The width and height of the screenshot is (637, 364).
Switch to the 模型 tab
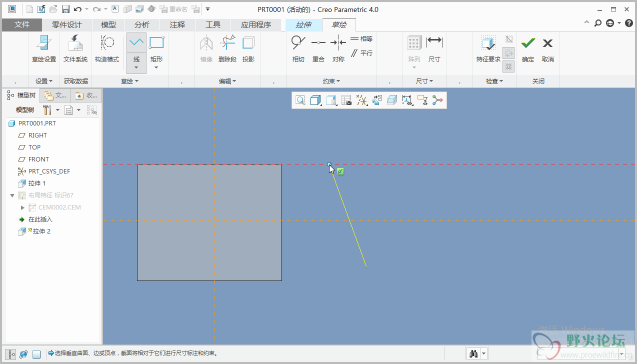pyautogui.click(x=108, y=24)
